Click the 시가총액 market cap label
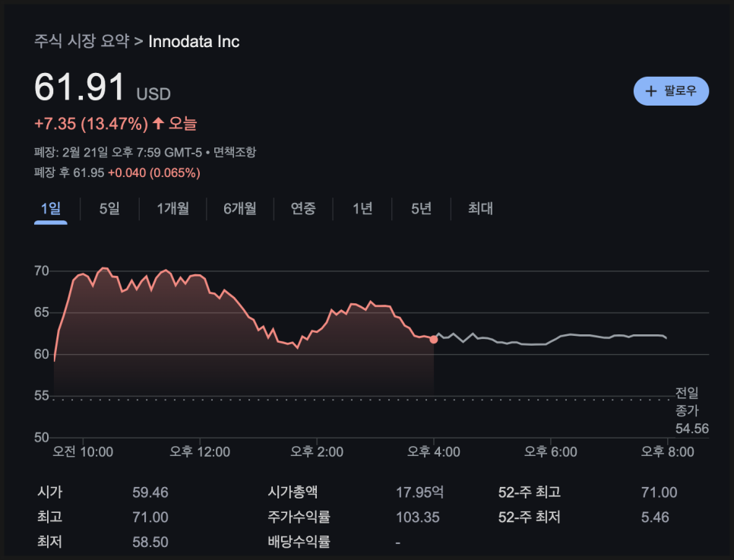This screenshot has width=734, height=560. tap(293, 492)
